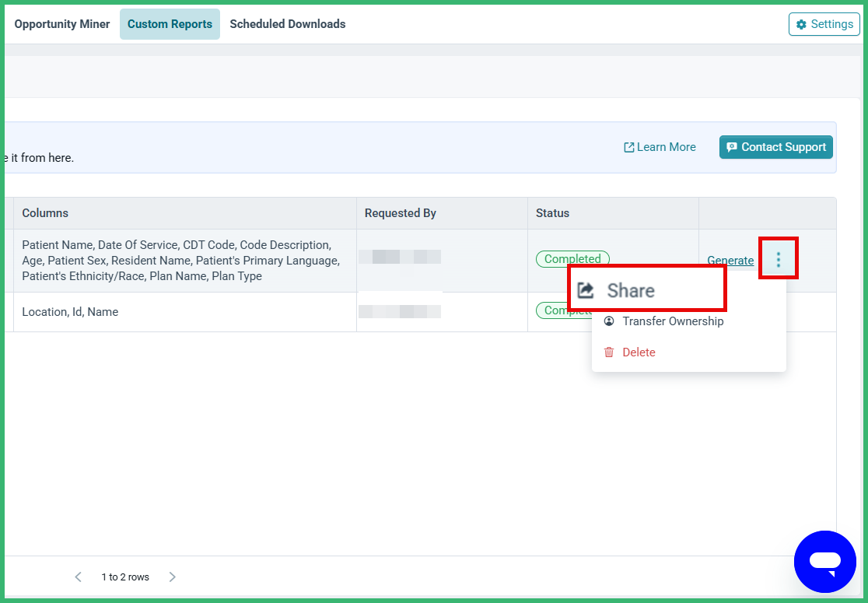Click the Generate link
Image resolution: width=868 pixels, height=603 pixels.
pos(730,260)
